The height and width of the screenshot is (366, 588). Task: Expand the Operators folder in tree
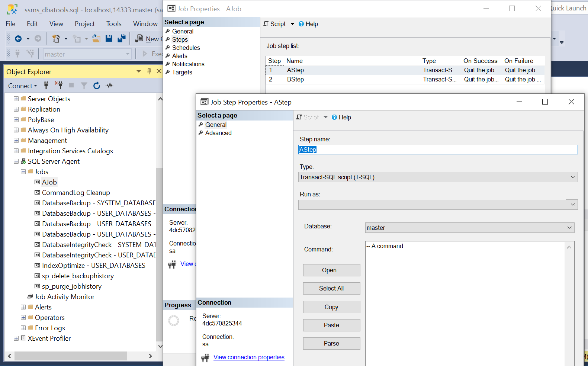(23, 318)
